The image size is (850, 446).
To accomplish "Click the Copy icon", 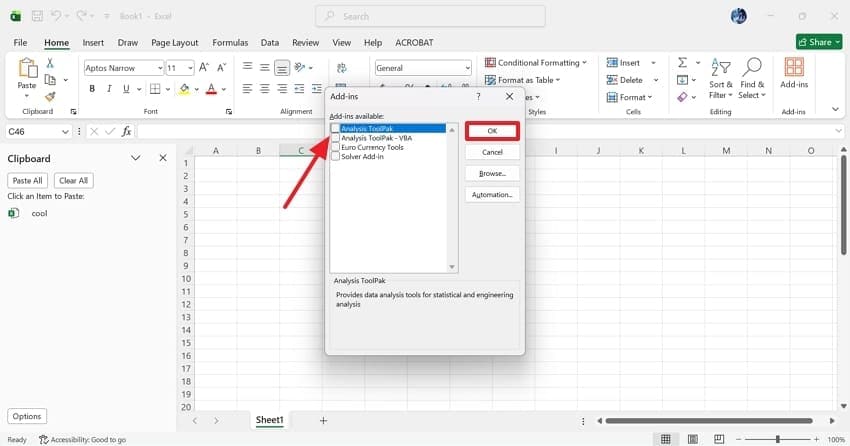I will (x=50, y=80).
